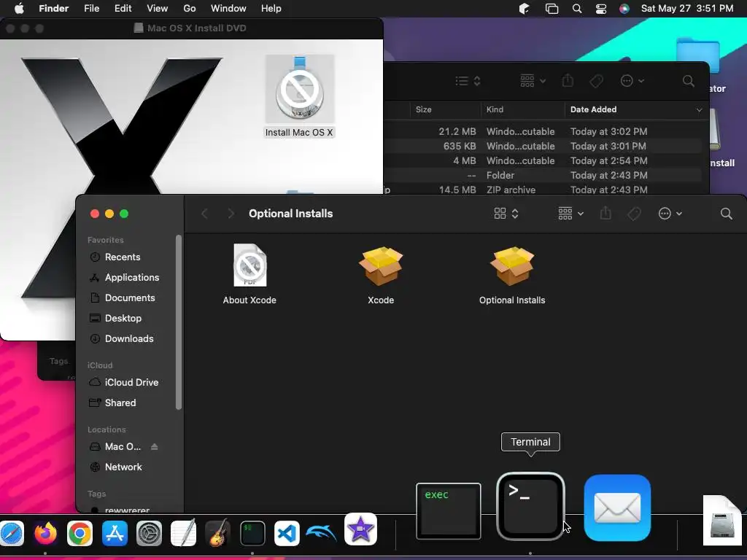Select Downloads in the sidebar
Viewport: 747px width, 560px height.
click(x=130, y=339)
